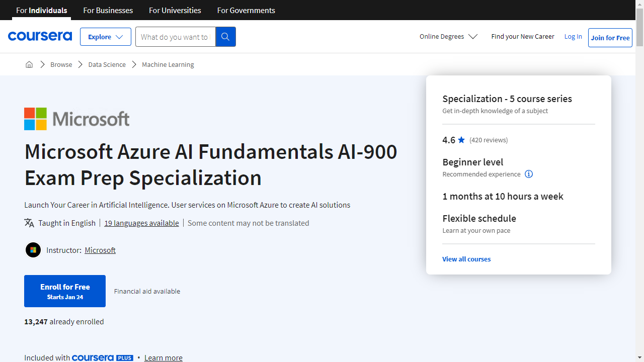Screen dimensions: 644x362
Task: Focus the search input field
Action: click(175, 37)
